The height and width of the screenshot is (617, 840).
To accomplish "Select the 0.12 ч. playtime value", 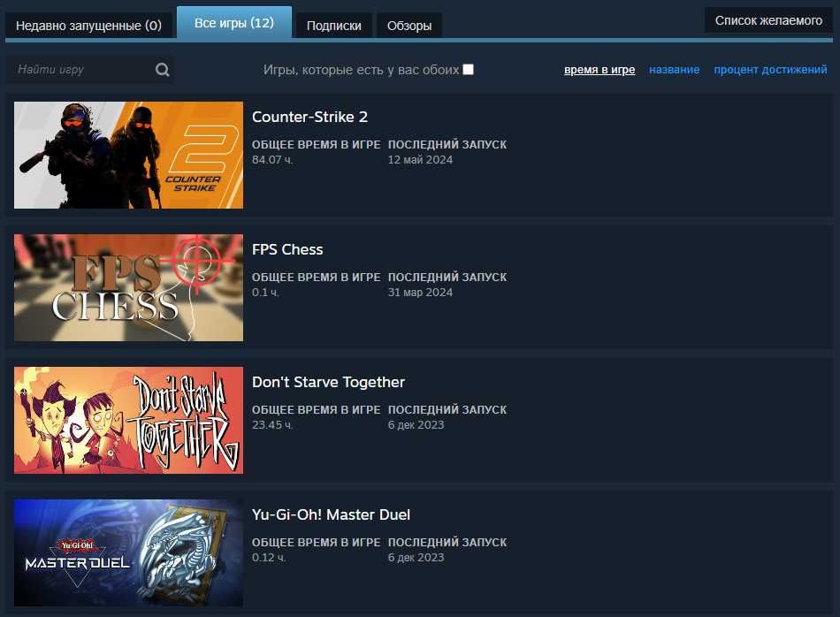I will click(x=269, y=558).
